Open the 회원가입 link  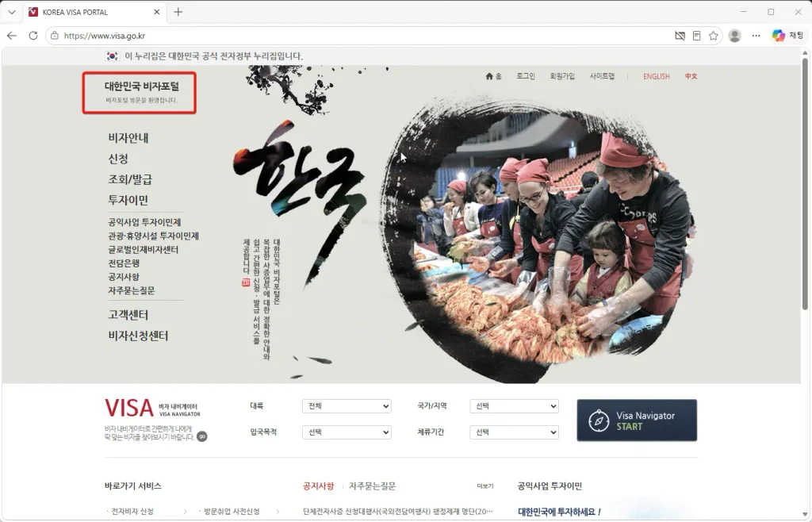click(x=562, y=76)
